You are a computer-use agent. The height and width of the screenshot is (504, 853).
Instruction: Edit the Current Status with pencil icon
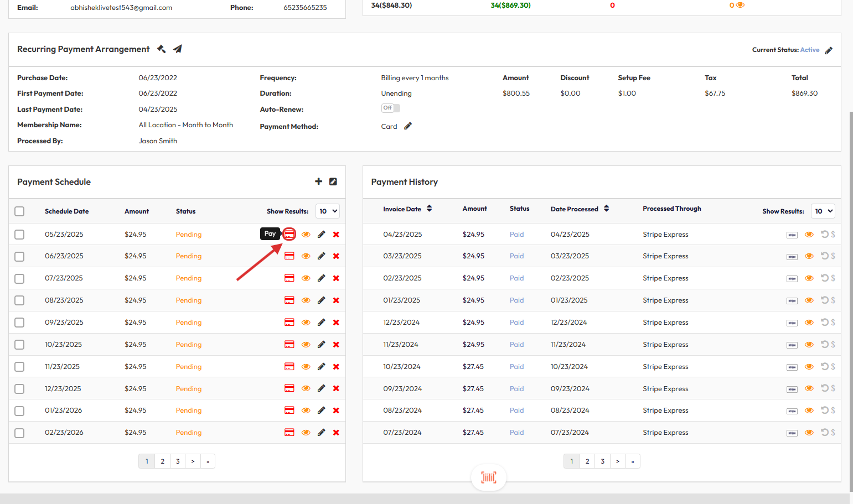pyautogui.click(x=828, y=50)
